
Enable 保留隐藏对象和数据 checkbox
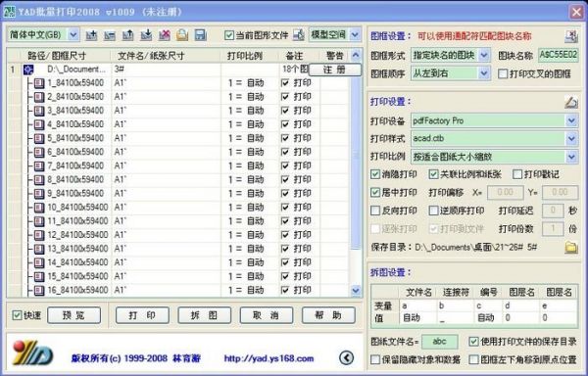tap(375, 359)
